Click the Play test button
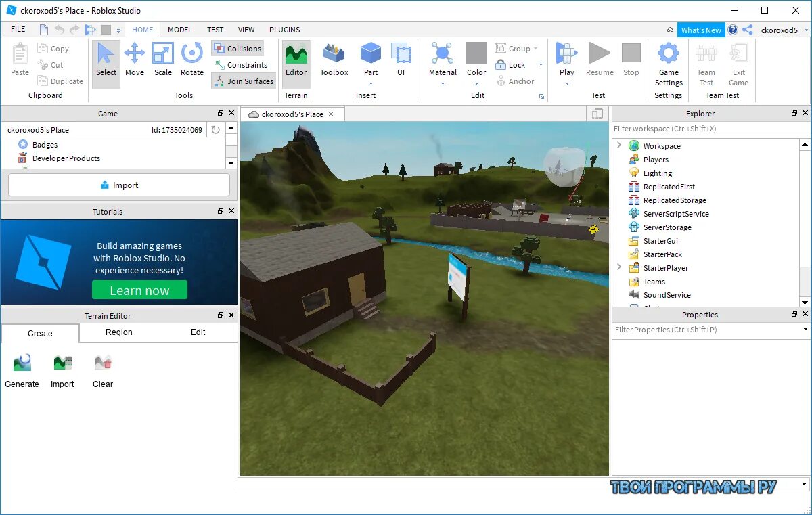The width and height of the screenshot is (812, 515). 567,60
